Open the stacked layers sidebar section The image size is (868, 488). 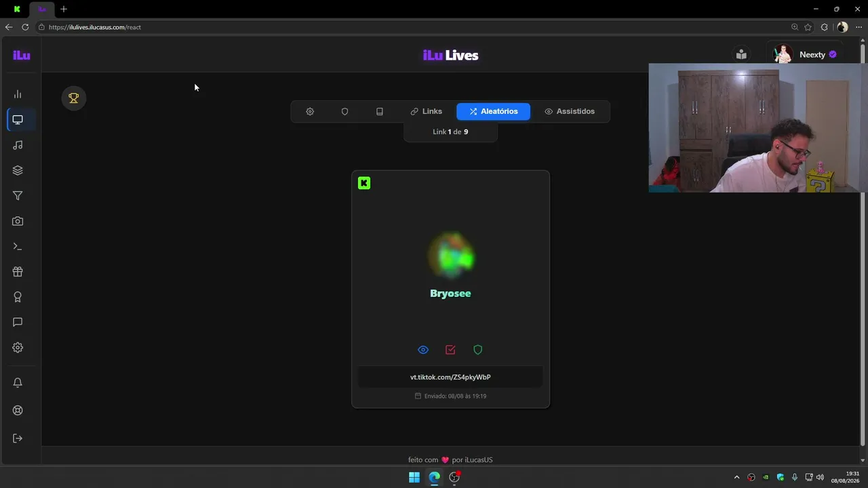[x=18, y=170]
